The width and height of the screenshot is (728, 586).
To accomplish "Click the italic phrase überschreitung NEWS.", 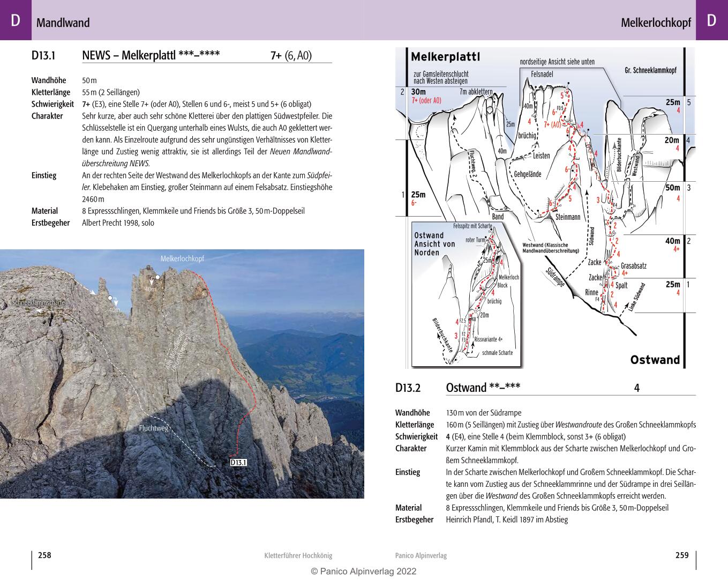I will click(x=116, y=164).
